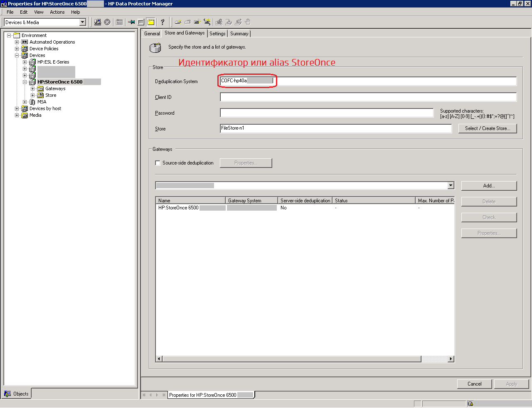Switch to the Summary tab

[239, 34]
